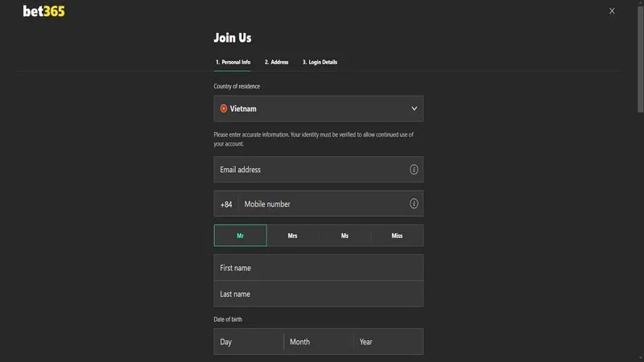Select the Mr title option

click(x=240, y=236)
